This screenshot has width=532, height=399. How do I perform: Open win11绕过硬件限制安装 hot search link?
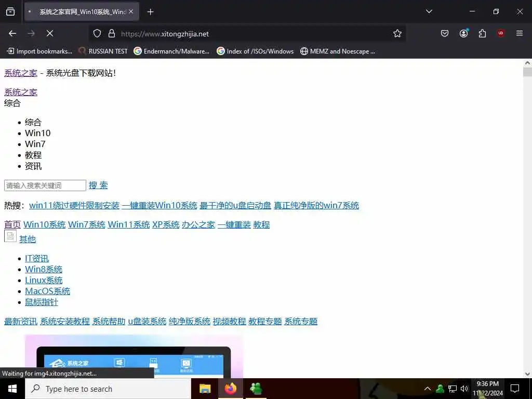(74, 205)
